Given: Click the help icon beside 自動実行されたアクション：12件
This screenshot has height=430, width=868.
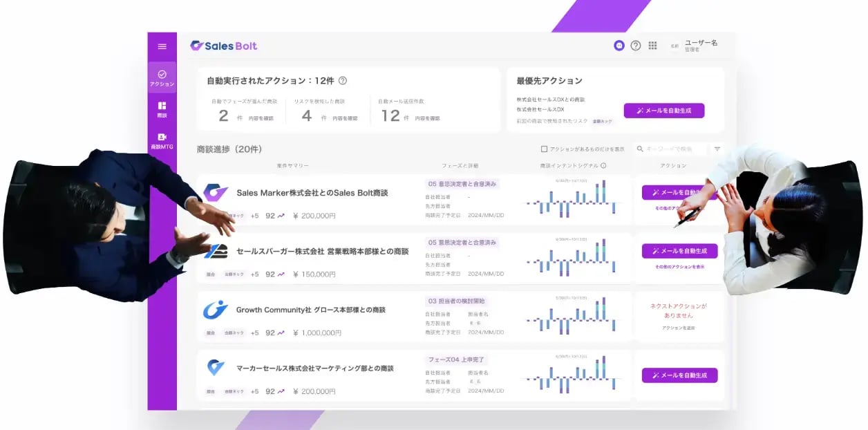Looking at the screenshot, I should [x=343, y=81].
